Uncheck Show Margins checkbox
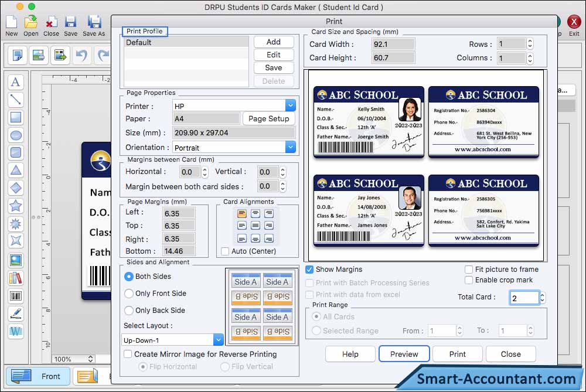 point(309,270)
